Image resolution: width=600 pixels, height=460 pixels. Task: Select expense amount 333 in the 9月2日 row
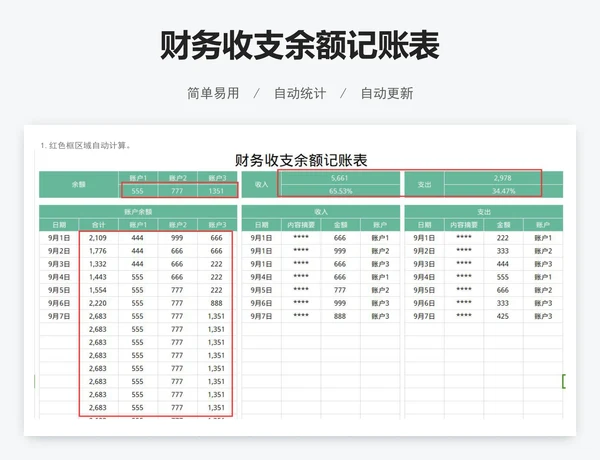503,251
